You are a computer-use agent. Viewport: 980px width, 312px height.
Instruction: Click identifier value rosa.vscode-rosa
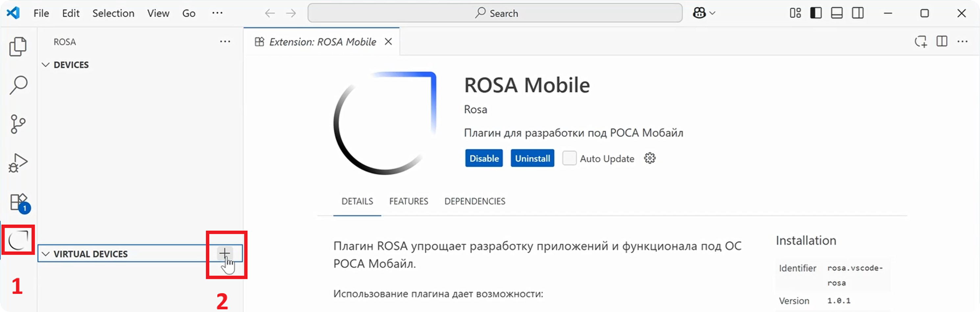(855, 275)
